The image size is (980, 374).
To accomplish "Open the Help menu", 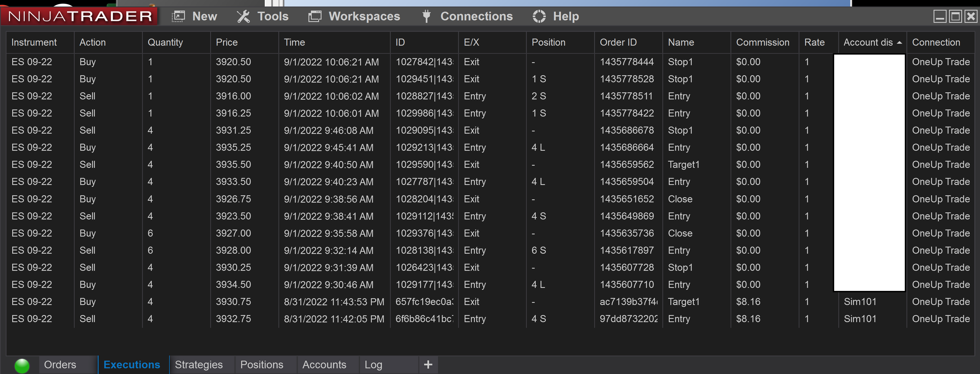I will click(566, 16).
